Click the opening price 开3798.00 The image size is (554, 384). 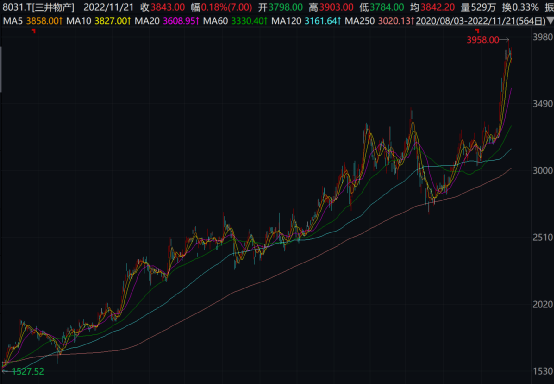(x=280, y=7)
